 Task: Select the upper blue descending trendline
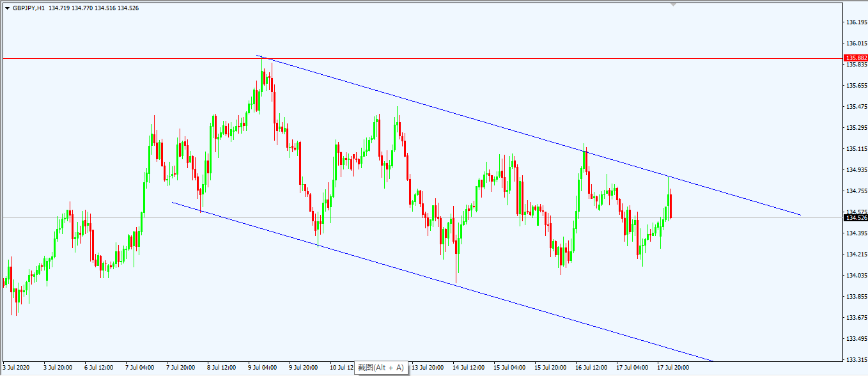[x=528, y=135]
